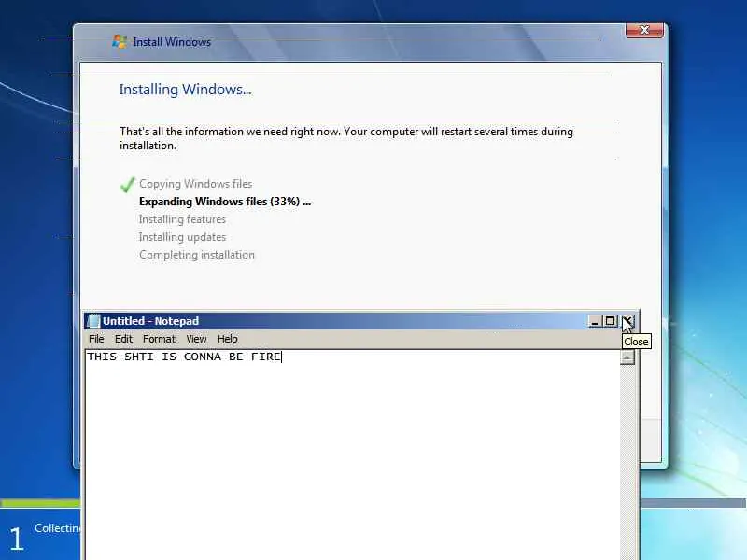Click the Windows flag icon in installer title
This screenshot has height=560, width=747.
pyautogui.click(x=120, y=42)
